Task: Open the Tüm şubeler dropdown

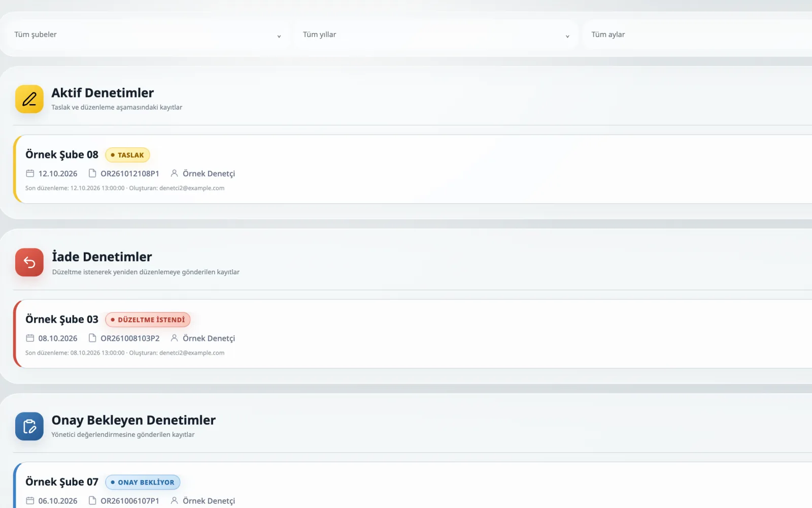Action: point(147,35)
